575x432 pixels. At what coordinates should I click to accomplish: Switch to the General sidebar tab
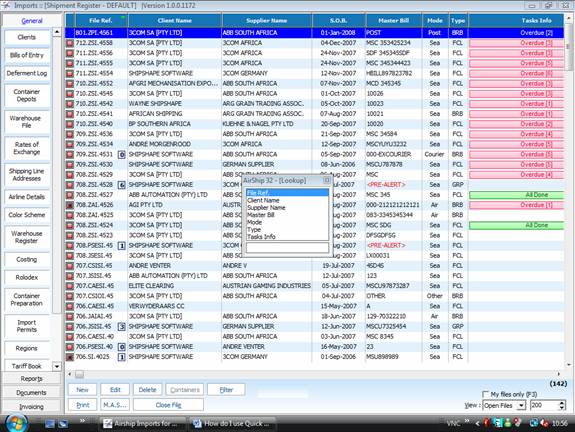(x=32, y=21)
